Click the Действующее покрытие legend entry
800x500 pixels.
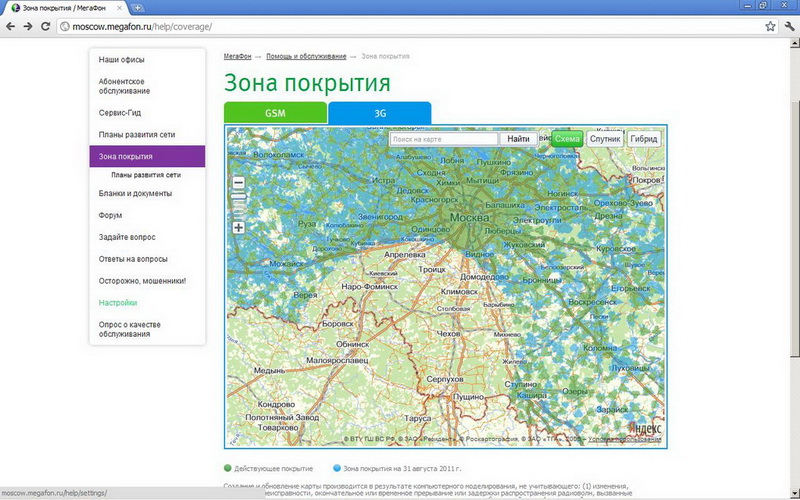[269, 468]
